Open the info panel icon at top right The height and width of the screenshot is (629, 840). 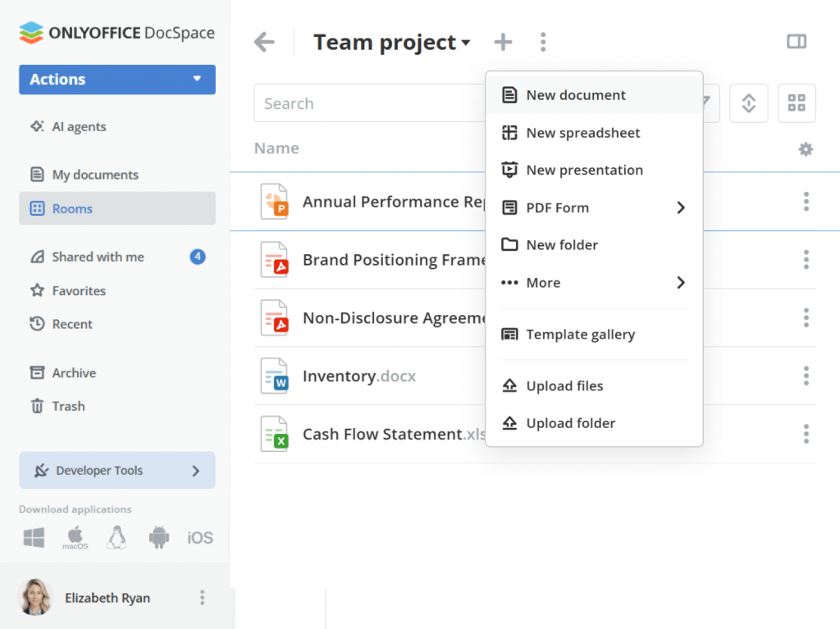click(x=796, y=42)
